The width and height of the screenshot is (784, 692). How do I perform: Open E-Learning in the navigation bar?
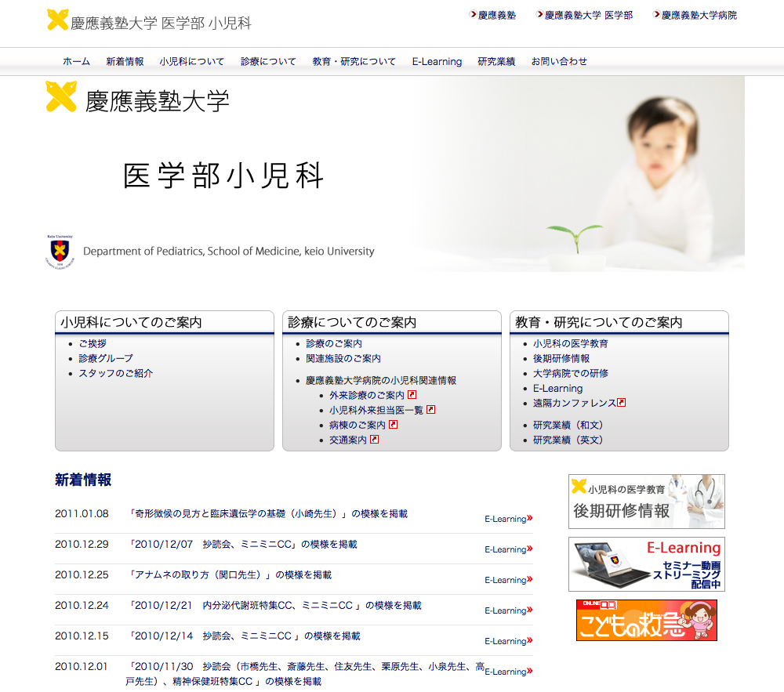(437, 61)
